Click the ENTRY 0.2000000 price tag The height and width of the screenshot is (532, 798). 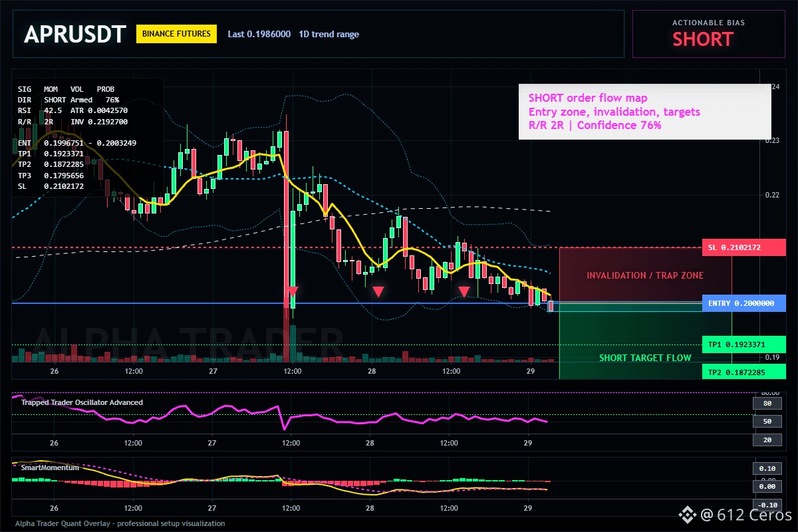tap(743, 303)
